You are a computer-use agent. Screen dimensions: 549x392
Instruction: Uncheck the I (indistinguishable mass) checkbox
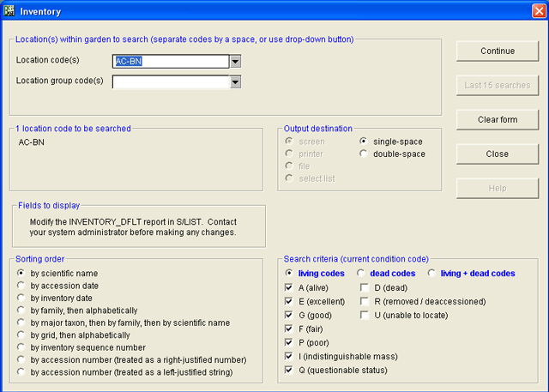click(x=289, y=356)
